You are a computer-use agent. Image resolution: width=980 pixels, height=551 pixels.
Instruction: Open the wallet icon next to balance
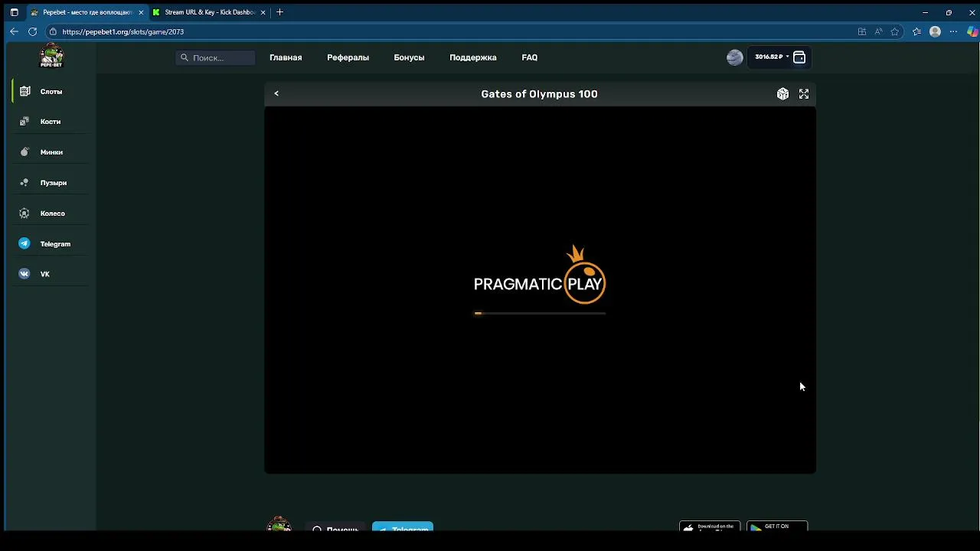tap(799, 57)
